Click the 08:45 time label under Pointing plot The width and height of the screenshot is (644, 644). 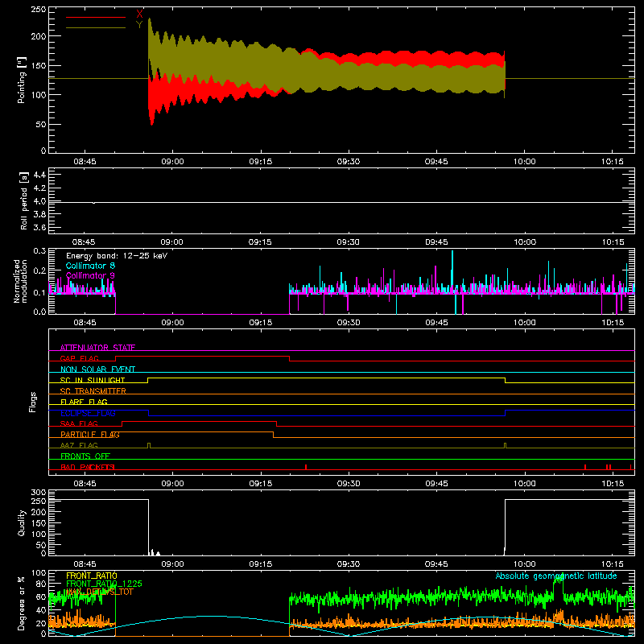click(x=85, y=162)
